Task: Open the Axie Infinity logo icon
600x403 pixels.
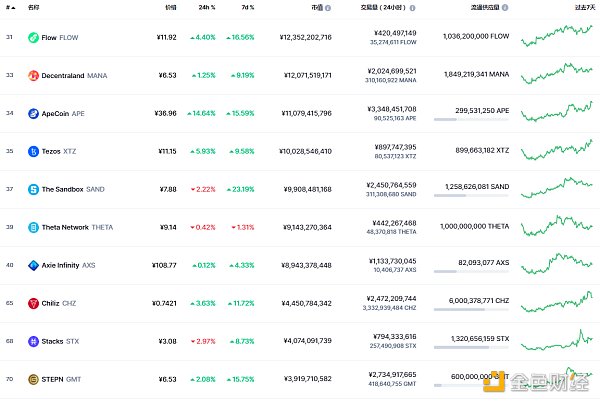Action: pyautogui.click(x=33, y=265)
